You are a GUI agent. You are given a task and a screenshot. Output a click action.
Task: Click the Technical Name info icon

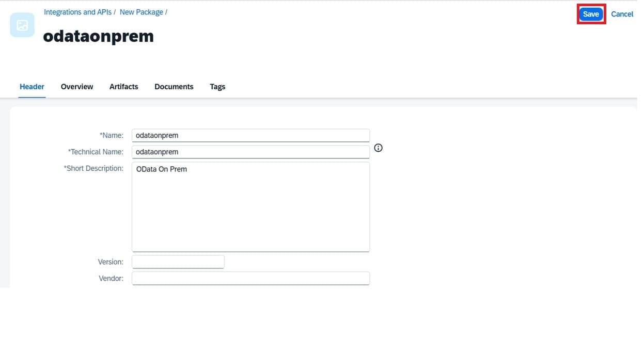[x=378, y=148]
